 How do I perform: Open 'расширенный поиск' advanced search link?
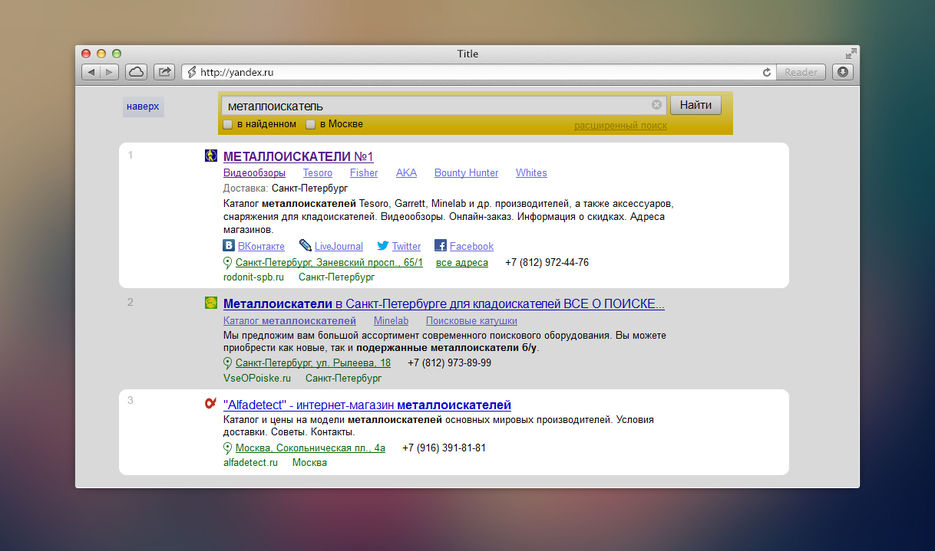[x=620, y=125]
